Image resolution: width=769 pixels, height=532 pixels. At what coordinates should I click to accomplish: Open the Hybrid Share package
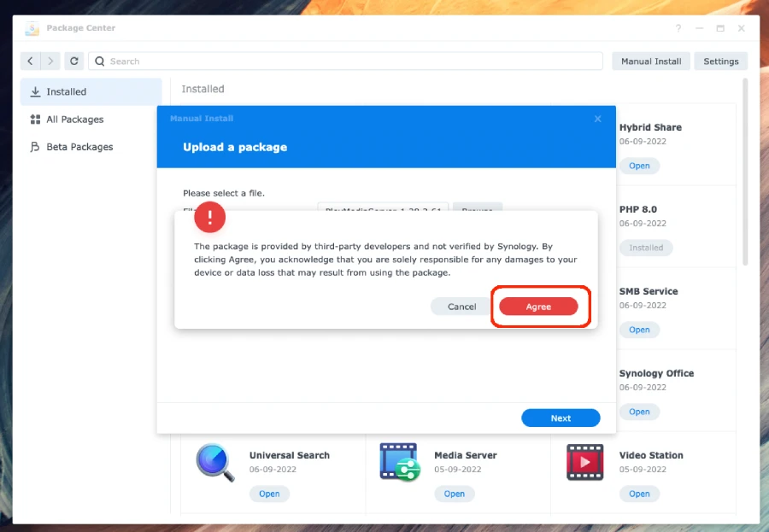(639, 166)
